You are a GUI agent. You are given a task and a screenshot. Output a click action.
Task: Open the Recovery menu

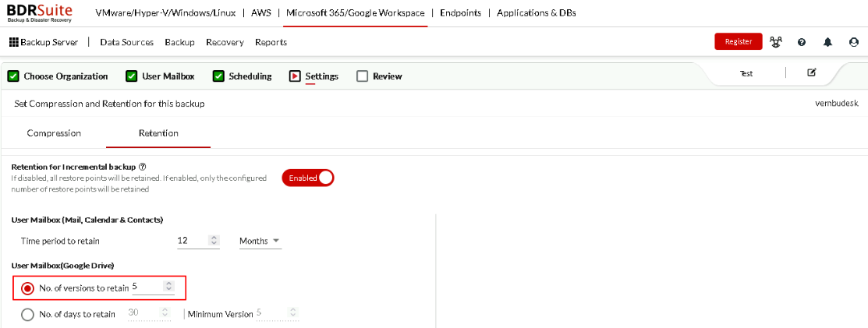225,42
